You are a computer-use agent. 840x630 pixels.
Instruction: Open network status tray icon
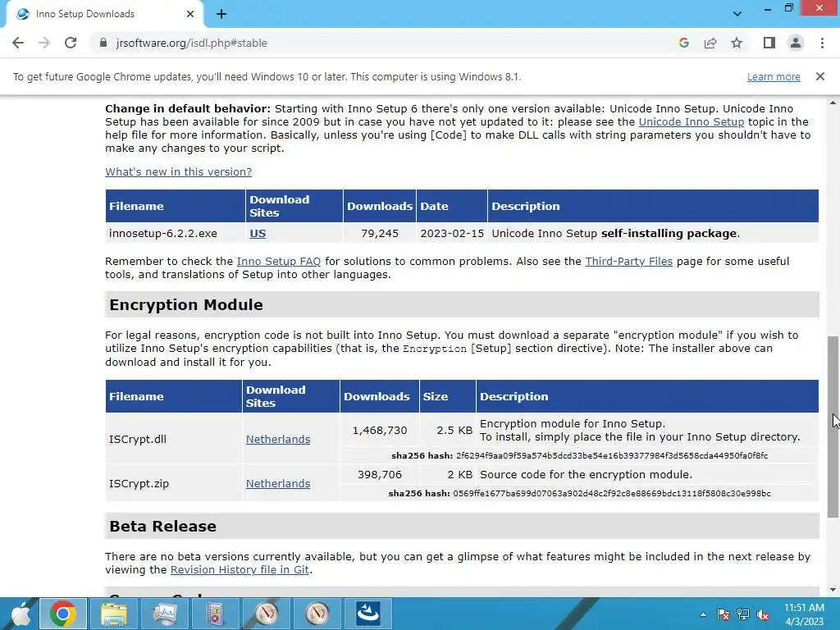pyautogui.click(x=743, y=614)
